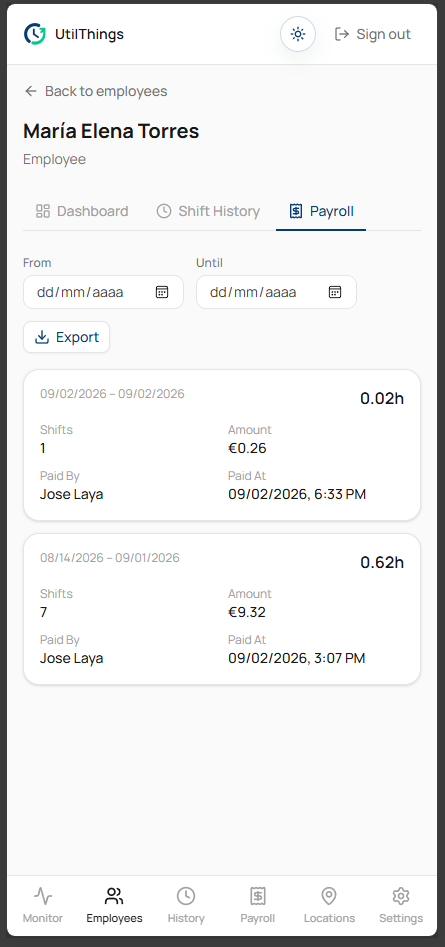The height and width of the screenshot is (947, 445).
Task: Open the From date calendar picker
Action: tap(162, 292)
